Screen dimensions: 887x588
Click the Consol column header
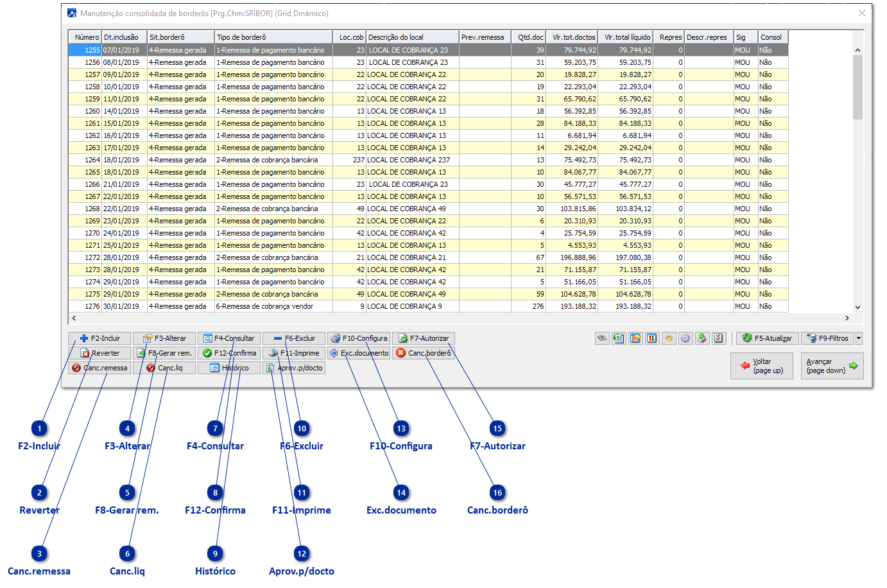[773, 37]
